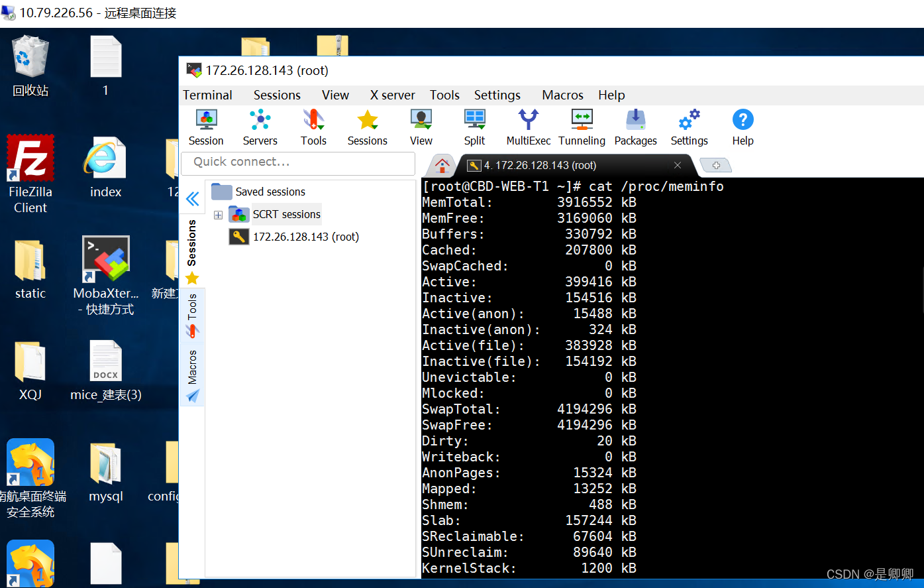This screenshot has height=588, width=924.
Task: Go to the home tab icon
Action: pos(442,165)
